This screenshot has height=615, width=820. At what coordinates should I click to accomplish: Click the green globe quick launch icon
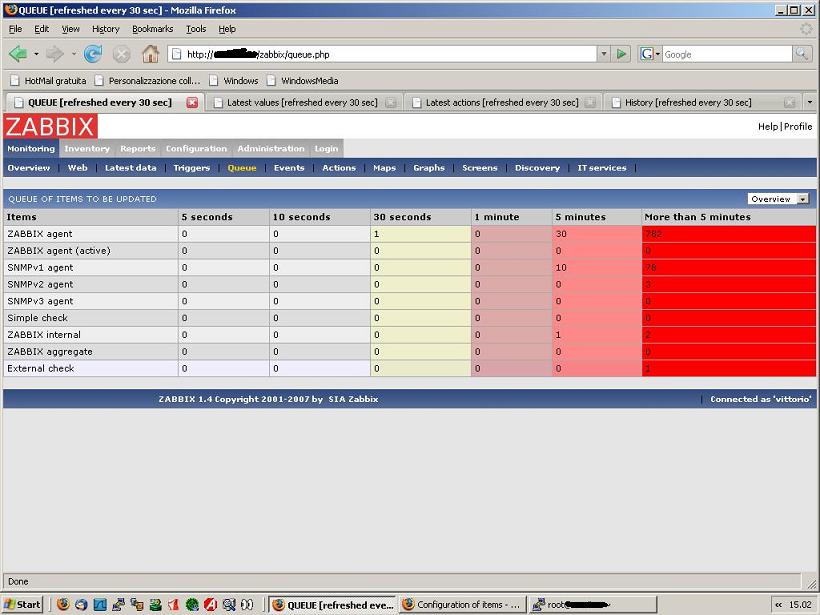[x=192, y=605]
